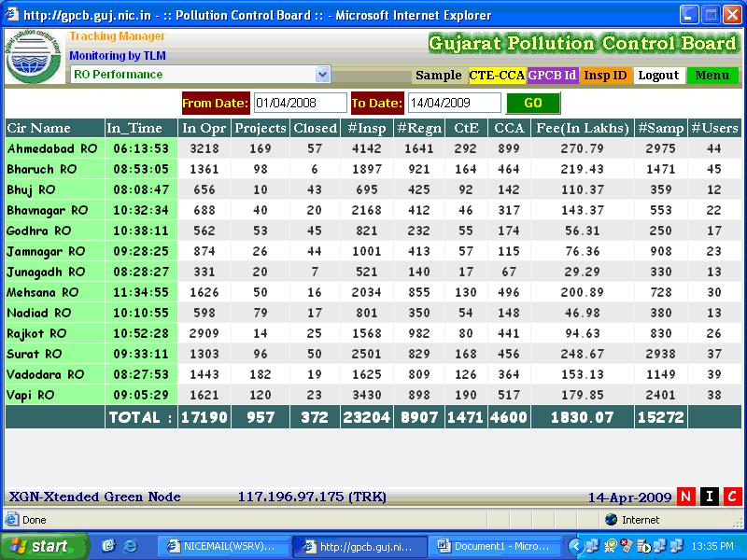Click the total inspections value 23204
Screen dimensions: 747x560
point(367,417)
